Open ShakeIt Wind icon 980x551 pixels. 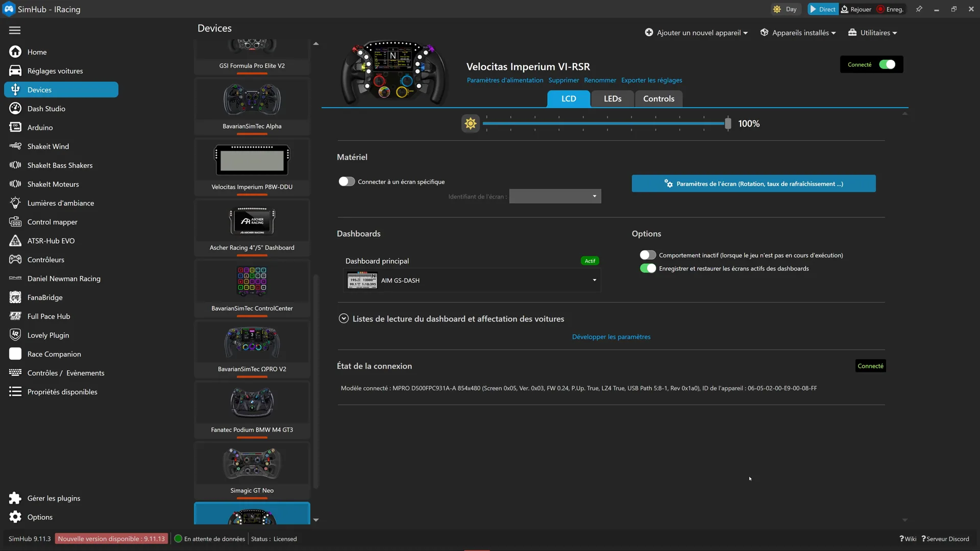point(15,146)
